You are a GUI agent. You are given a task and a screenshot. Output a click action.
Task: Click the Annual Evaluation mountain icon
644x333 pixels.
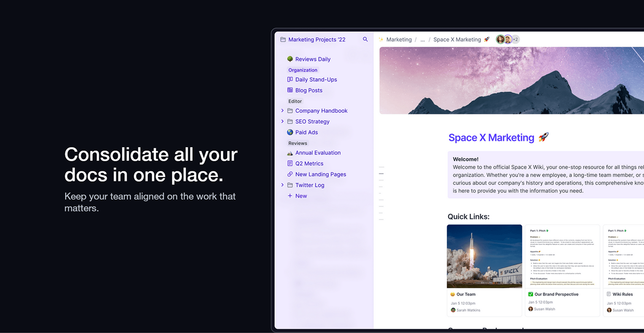click(x=290, y=153)
